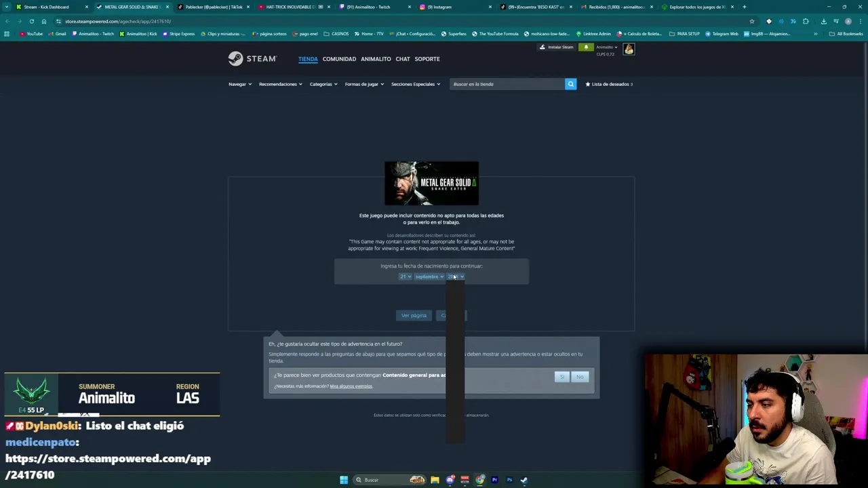Open the Animalito account dropdown

point(606,47)
